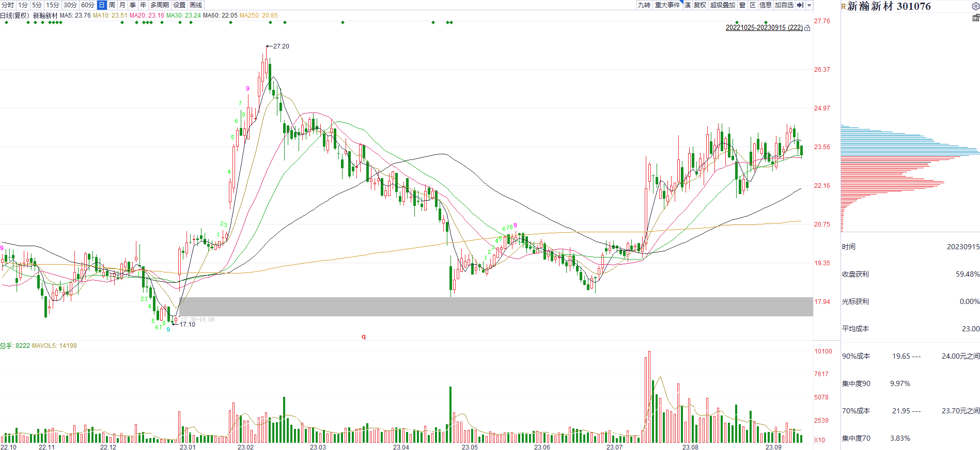Click the 集中度90 9.97% value

point(900,383)
